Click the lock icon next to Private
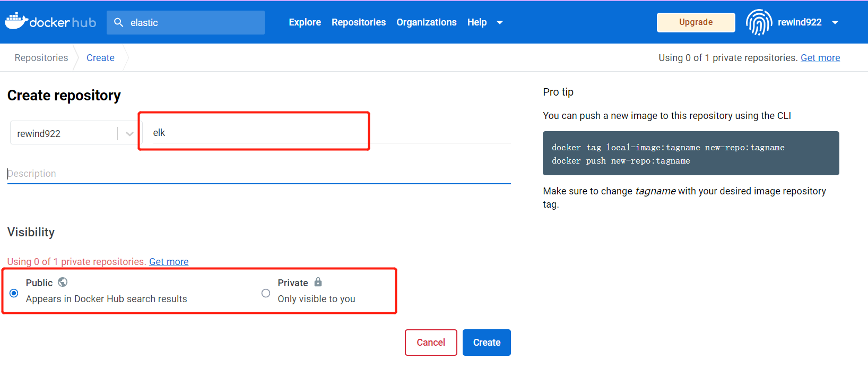This screenshot has height=376, width=868. [318, 282]
